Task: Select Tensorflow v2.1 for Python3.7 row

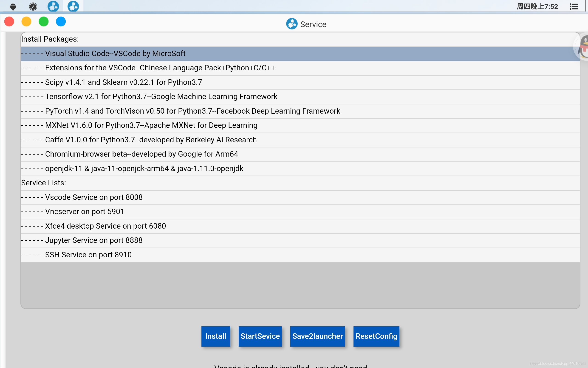Action: [300, 97]
